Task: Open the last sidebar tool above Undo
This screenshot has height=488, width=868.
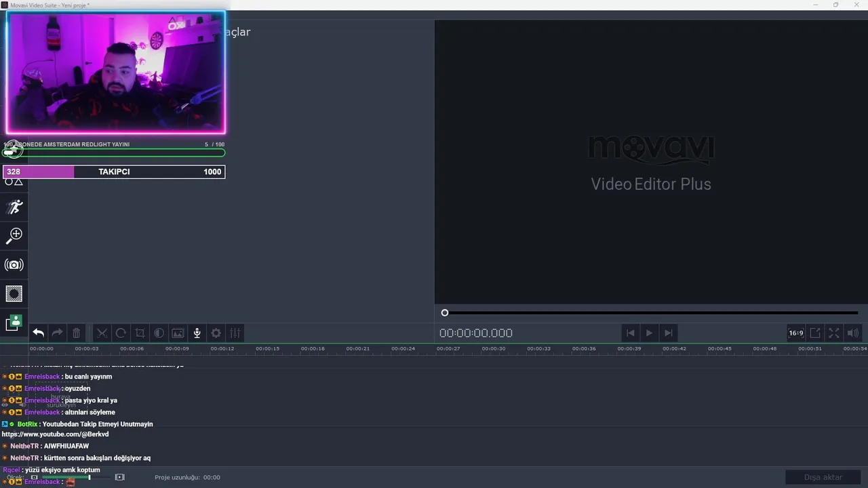Action: pyautogui.click(x=14, y=323)
